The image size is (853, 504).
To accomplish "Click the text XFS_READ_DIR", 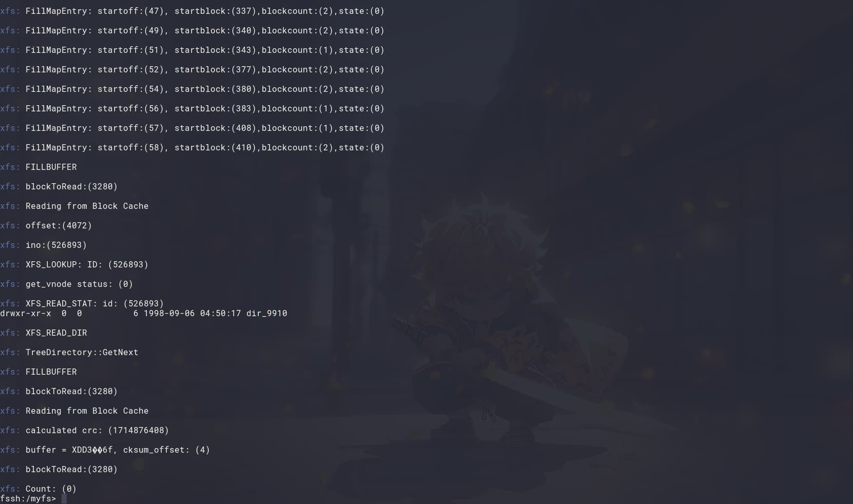I will tap(56, 333).
